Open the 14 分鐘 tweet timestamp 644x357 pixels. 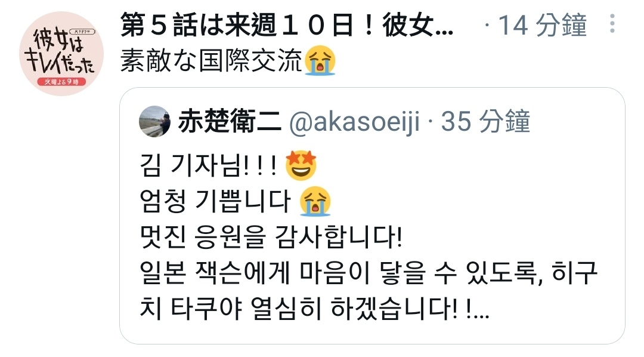point(542,25)
